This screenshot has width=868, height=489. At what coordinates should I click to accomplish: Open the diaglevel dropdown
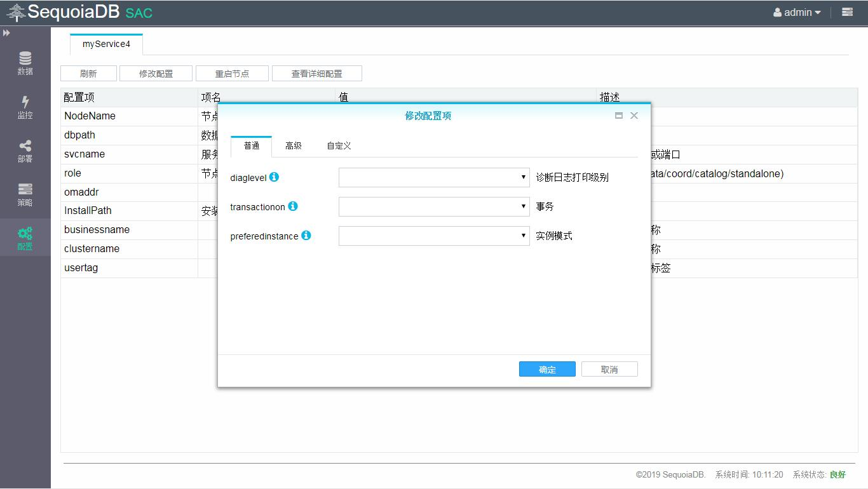434,177
